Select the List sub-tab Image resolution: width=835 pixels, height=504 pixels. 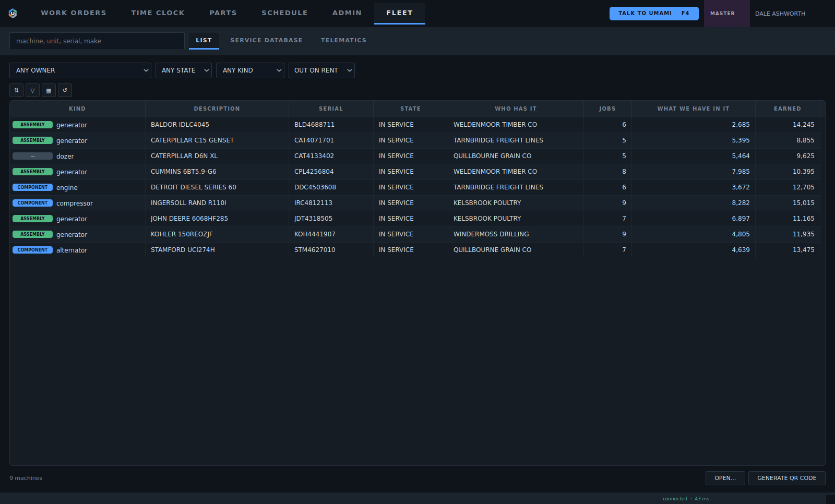tap(204, 40)
